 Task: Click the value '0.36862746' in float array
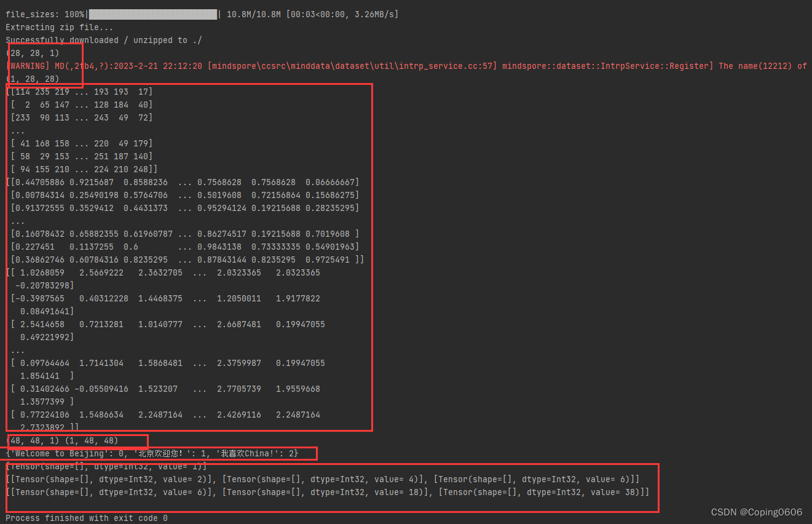40,260
